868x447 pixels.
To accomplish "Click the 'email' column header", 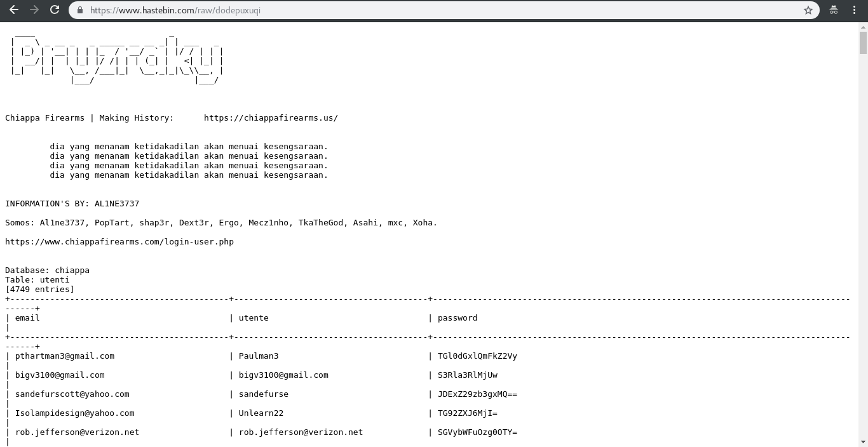I will (x=27, y=318).
